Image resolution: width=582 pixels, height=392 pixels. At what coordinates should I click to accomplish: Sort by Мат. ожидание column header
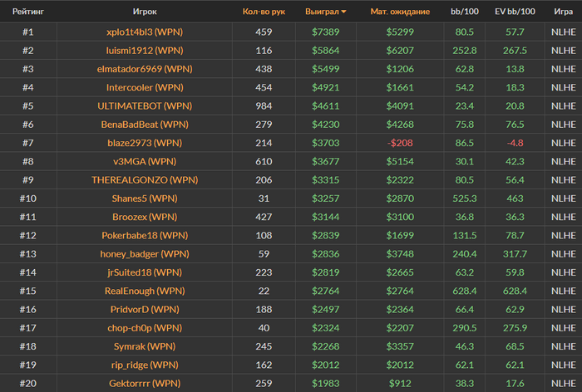[x=400, y=12]
